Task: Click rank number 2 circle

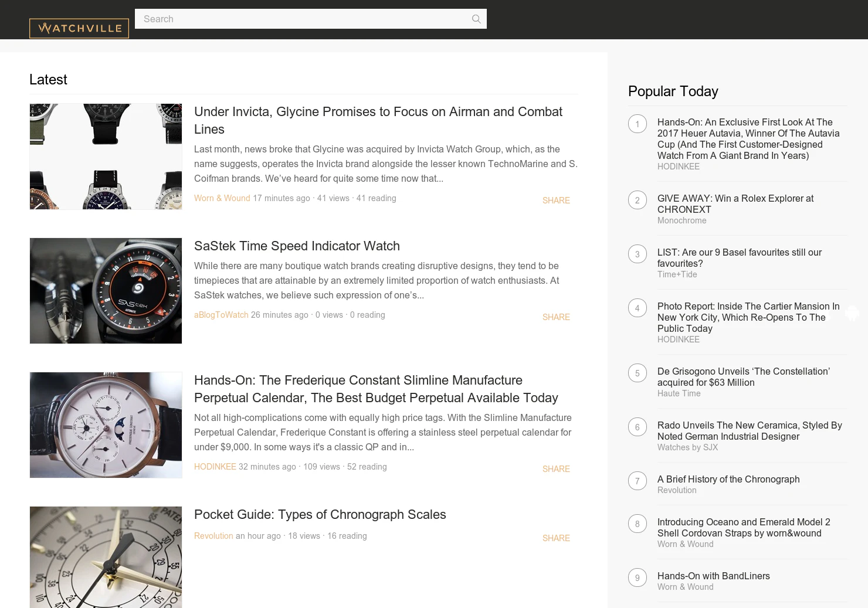Action: (638, 200)
